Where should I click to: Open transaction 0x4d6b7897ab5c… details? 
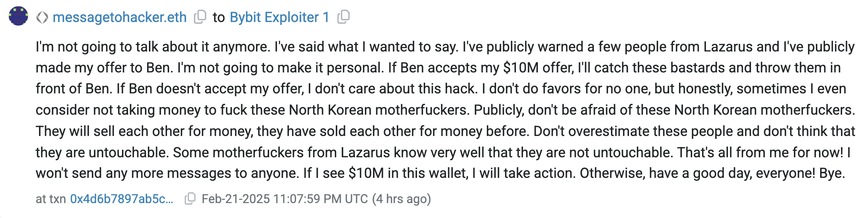[122, 199]
